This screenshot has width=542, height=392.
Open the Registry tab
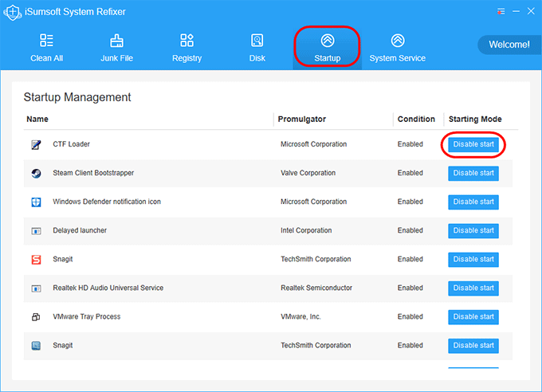(187, 48)
